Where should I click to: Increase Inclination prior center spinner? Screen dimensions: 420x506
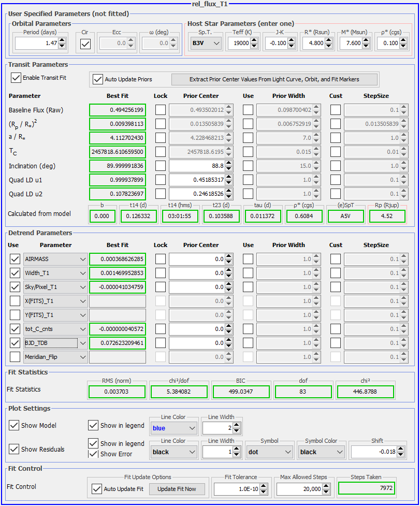pos(229,164)
